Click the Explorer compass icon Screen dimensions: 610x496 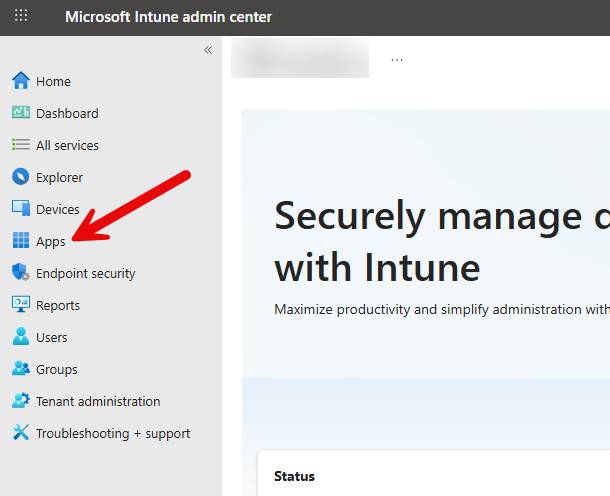click(x=21, y=177)
